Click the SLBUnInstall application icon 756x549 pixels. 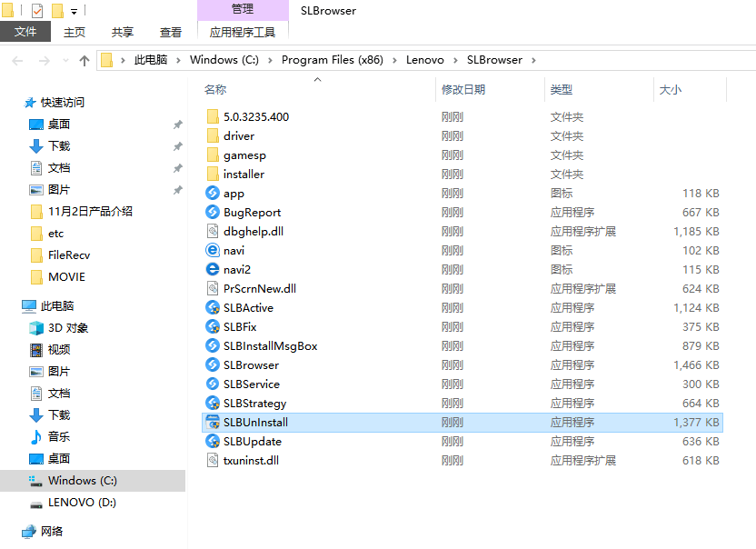click(212, 422)
